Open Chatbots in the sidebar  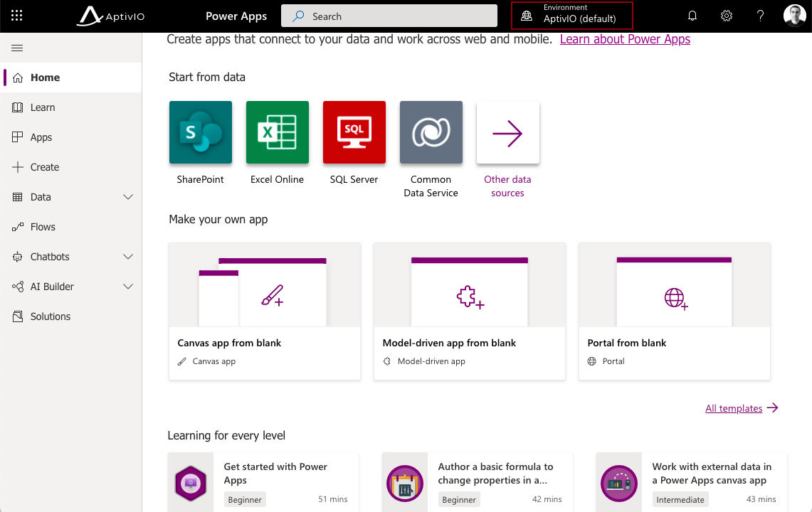[x=71, y=257]
